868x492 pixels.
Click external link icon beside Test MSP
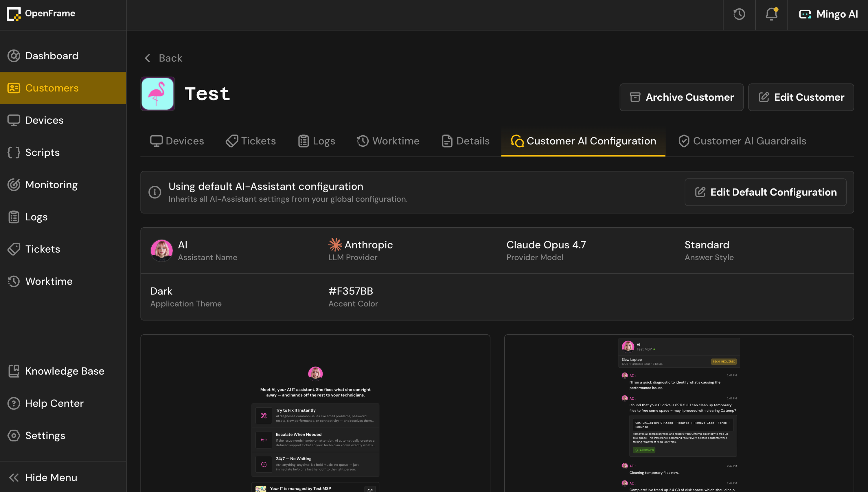(370, 490)
